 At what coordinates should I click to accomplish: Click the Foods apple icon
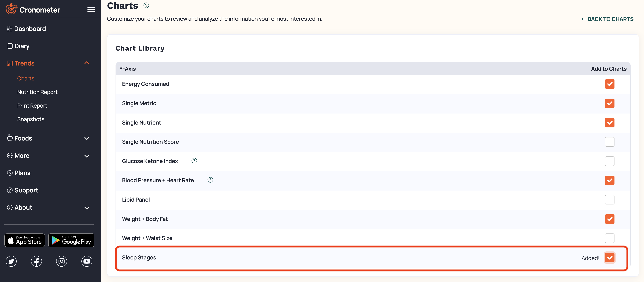pyautogui.click(x=10, y=138)
